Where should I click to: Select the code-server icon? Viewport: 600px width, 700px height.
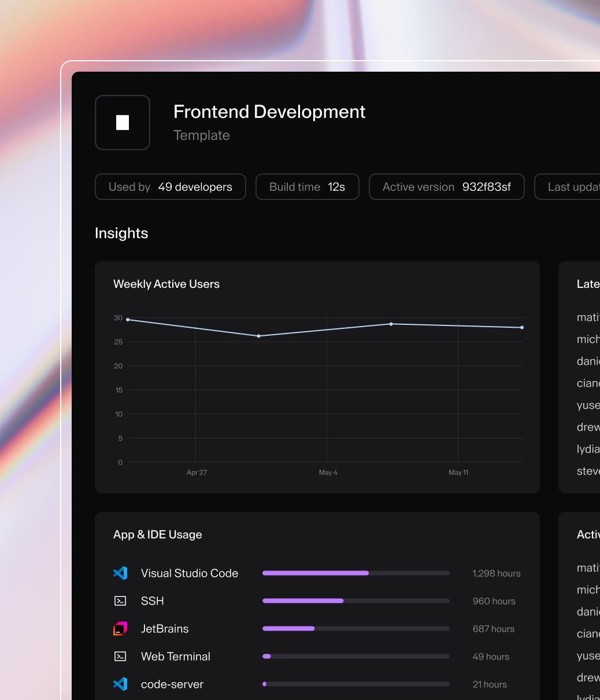(x=120, y=684)
